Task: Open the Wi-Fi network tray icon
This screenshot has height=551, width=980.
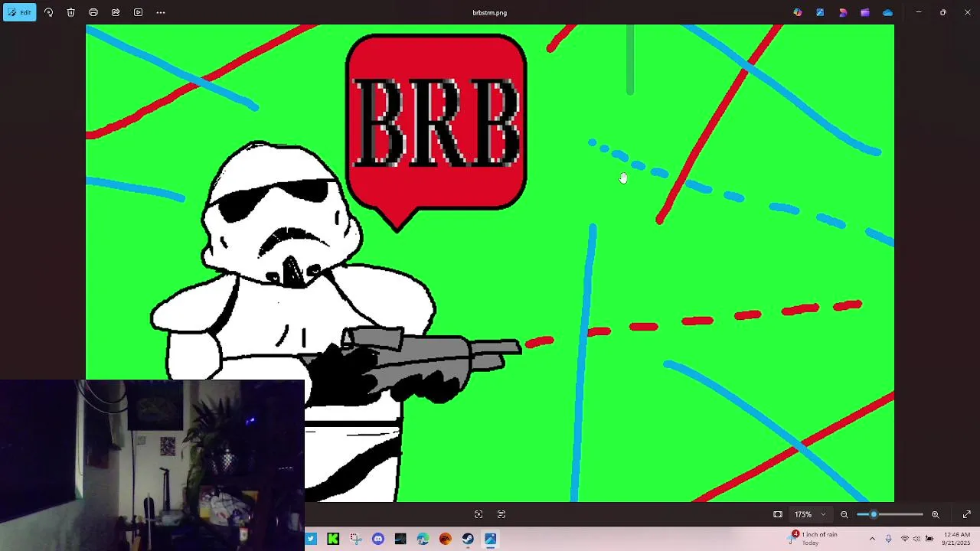Action: (x=904, y=539)
